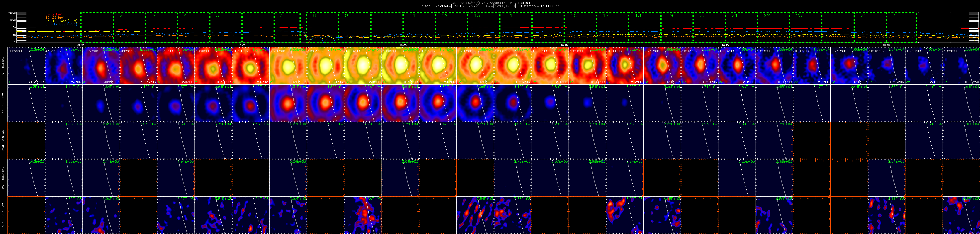Click interval number 4 in the lightcurve
980x234 pixels.
tap(185, 16)
